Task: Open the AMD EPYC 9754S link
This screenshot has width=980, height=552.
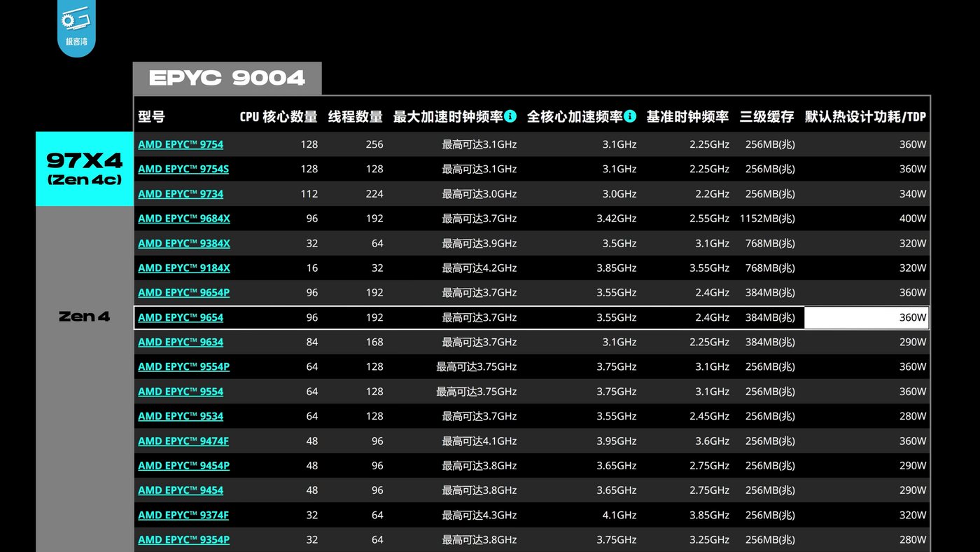Action: [183, 169]
